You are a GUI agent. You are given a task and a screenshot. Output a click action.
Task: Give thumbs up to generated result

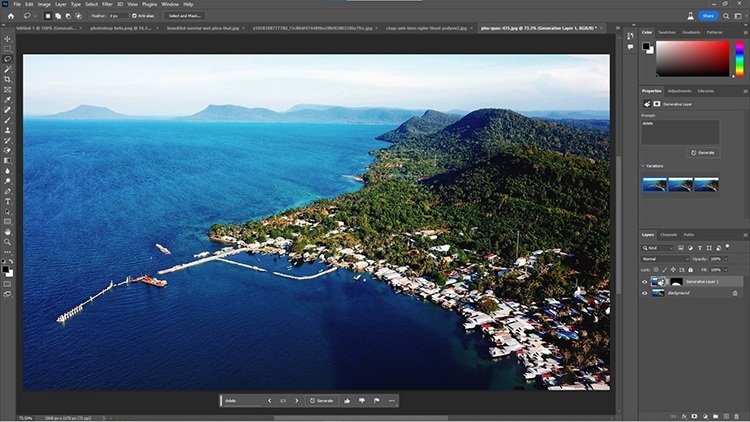347,401
